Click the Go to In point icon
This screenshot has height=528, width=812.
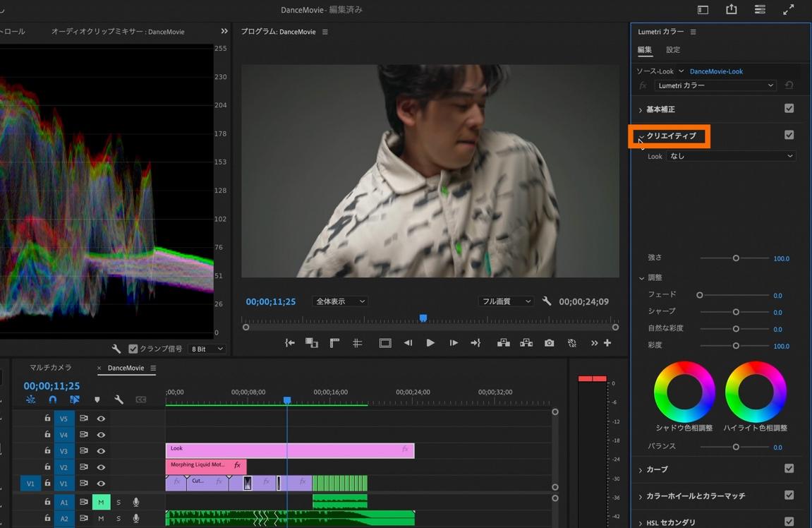point(290,343)
